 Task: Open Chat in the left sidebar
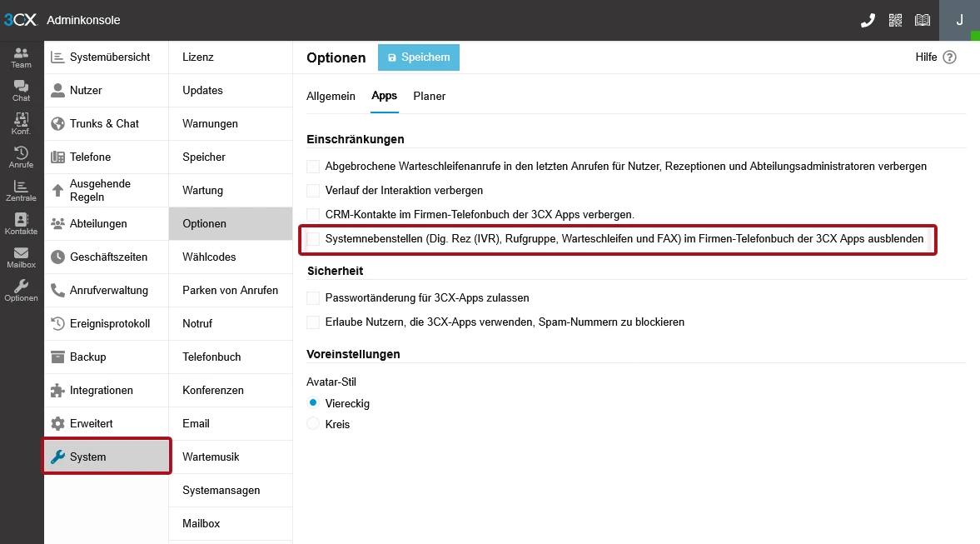coord(22,91)
